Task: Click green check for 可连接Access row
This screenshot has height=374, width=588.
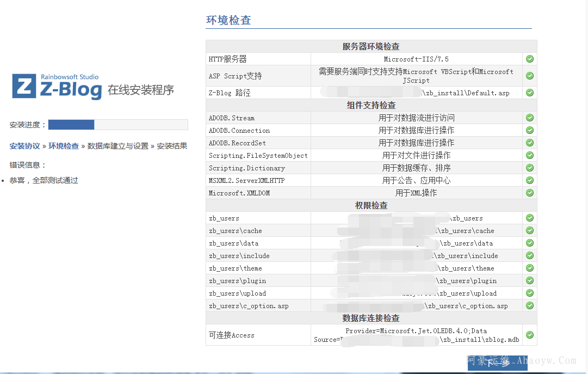Action: tap(529, 335)
